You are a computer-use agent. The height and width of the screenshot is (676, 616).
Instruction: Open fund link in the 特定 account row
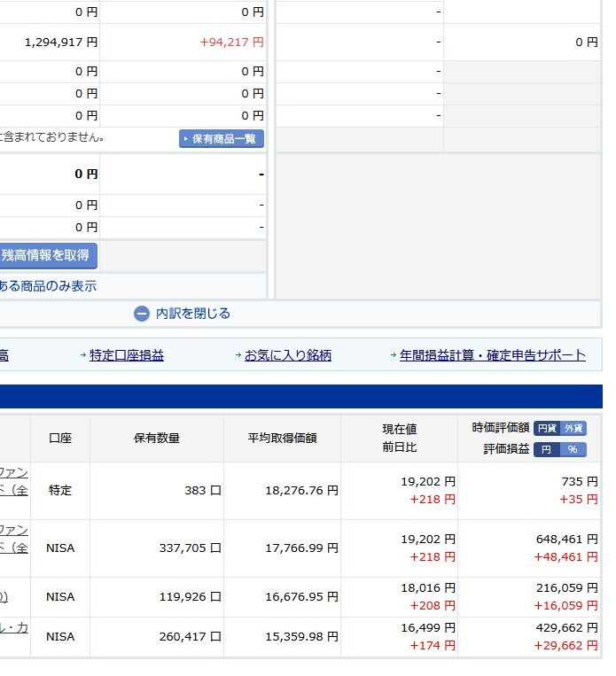pyautogui.click(x=14, y=482)
